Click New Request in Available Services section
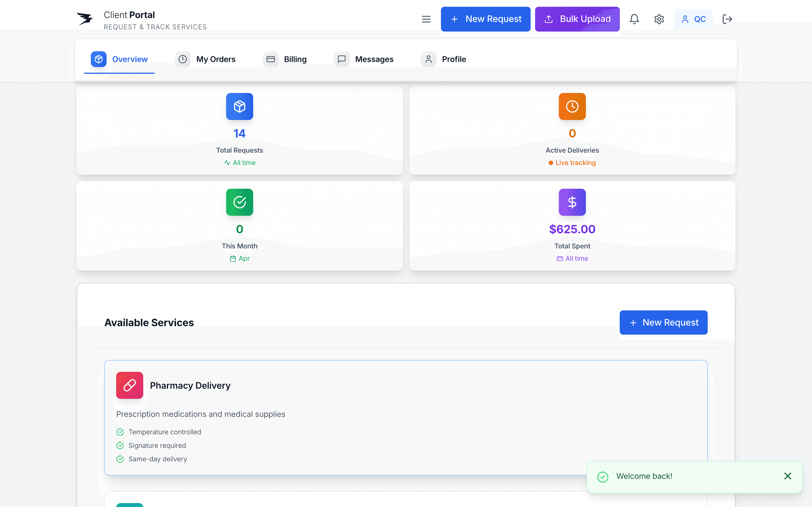Viewport: 812px width, 507px height. pos(663,322)
